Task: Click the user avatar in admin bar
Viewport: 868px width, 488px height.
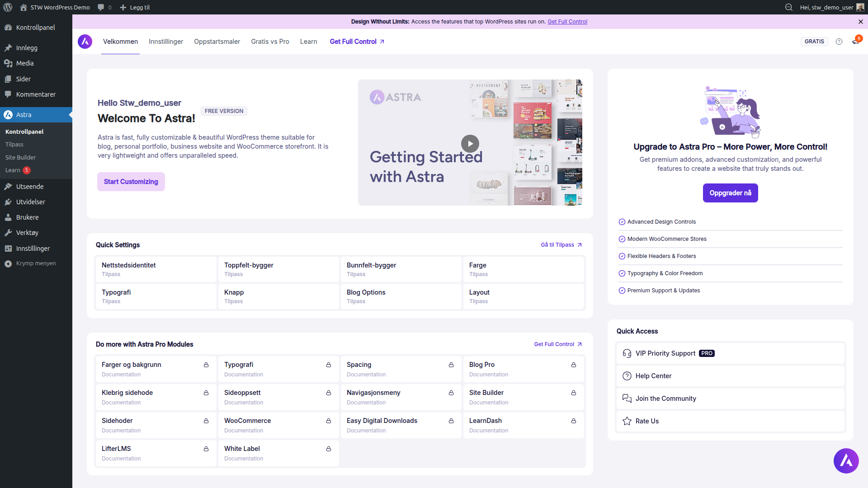Action: [x=860, y=7]
